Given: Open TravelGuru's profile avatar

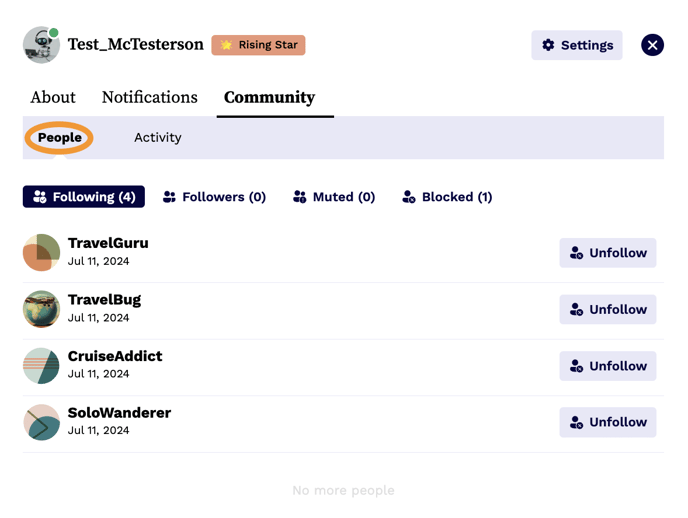Looking at the screenshot, I should pos(41,253).
